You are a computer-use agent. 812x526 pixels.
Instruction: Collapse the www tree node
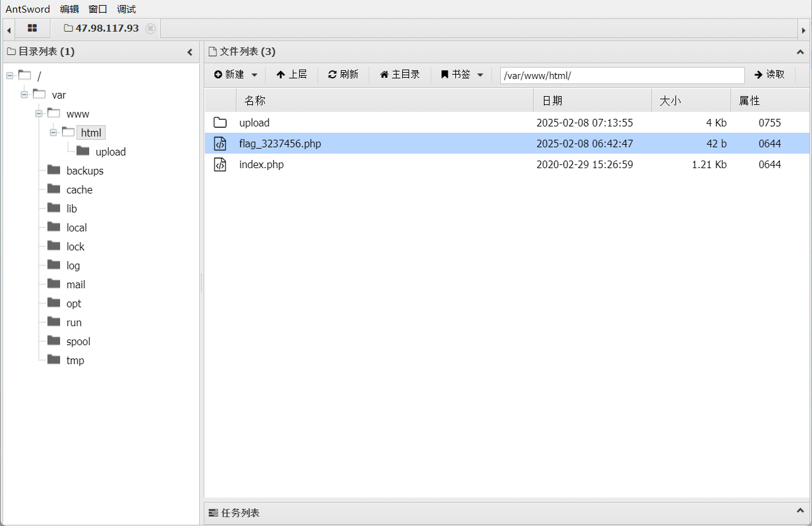(x=39, y=114)
